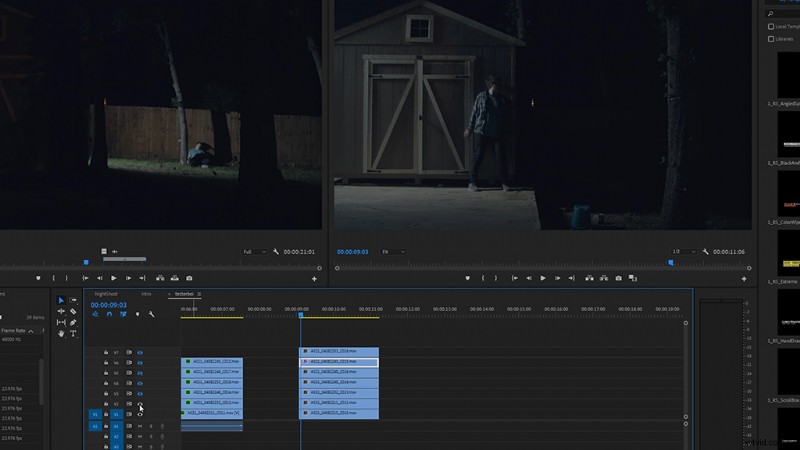800x450 pixels.
Task: Hide track V3 with its eye toggle
Action: (x=140, y=393)
